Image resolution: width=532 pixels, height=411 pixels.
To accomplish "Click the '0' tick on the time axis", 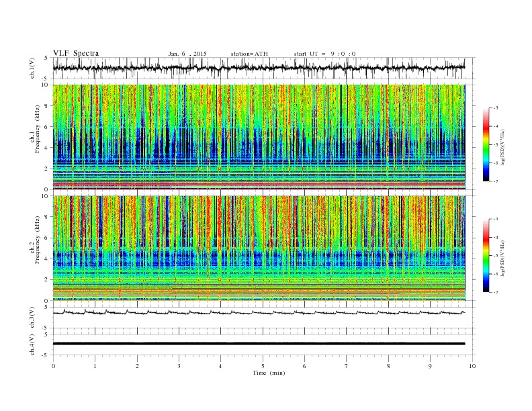I will 53,366.
